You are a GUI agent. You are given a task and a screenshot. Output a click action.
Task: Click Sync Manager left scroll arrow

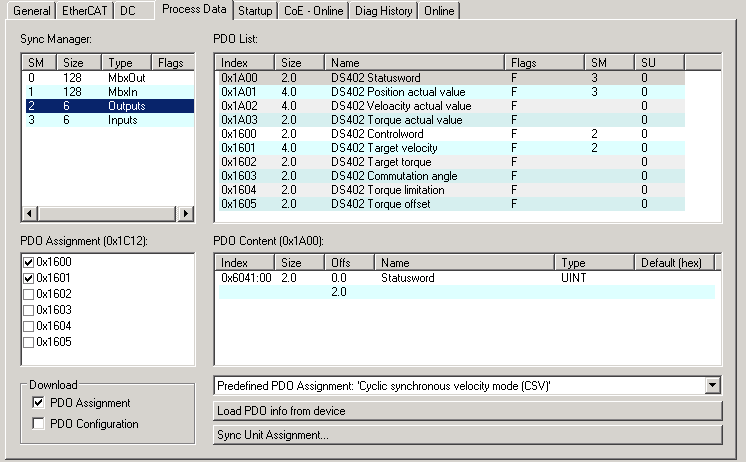(30, 214)
